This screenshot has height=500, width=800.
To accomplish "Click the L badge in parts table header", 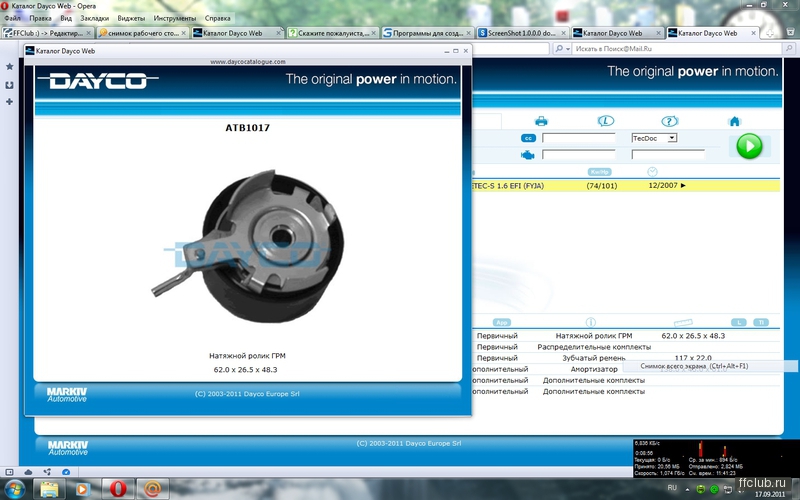I will 738,322.
